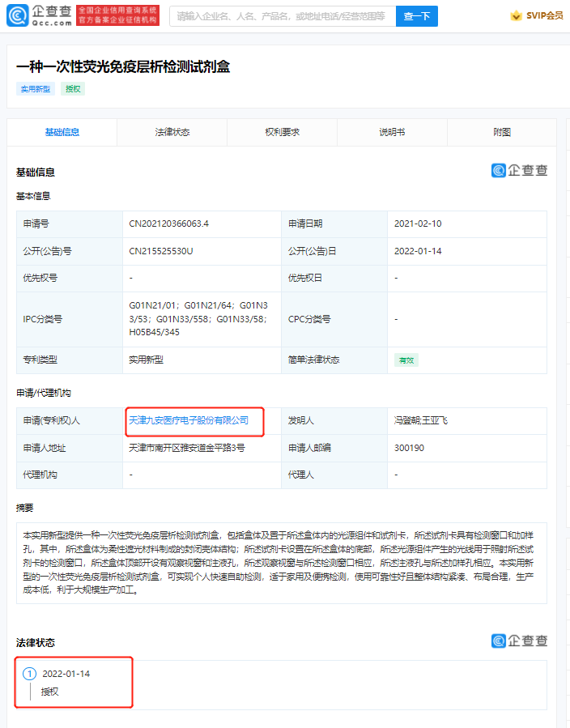The image size is (570, 728).
Task: Click the red 全国企业信用查询系统 banner badge
Action: tap(118, 15)
